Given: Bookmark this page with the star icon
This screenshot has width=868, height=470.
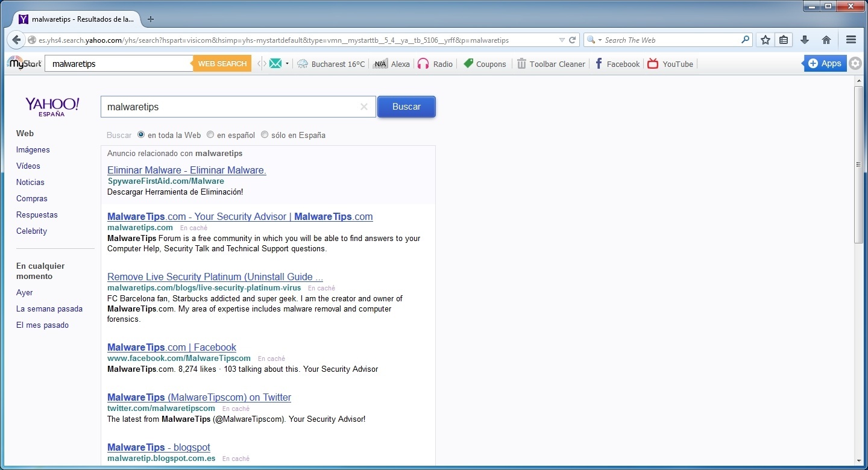Looking at the screenshot, I should tap(766, 40).
